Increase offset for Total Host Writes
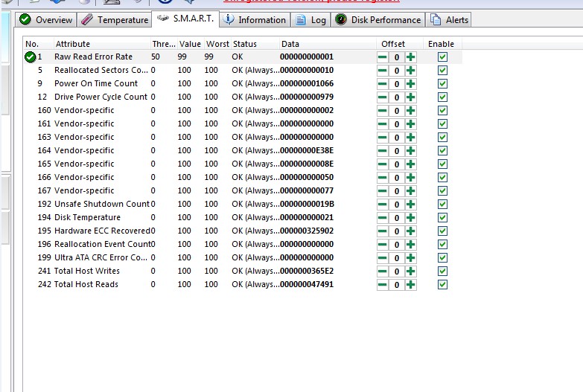Image resolution: width=583 pixels, height=392 pixels. (x=410, y=271)
